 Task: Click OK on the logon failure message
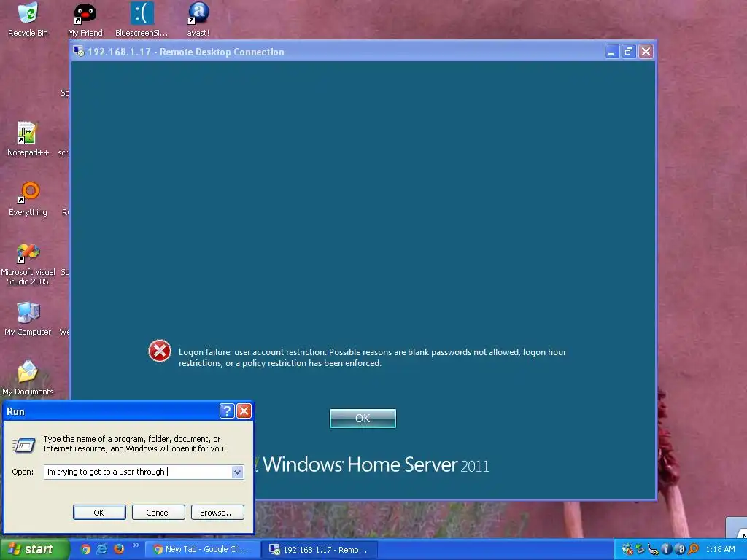(x=363, y=418)
